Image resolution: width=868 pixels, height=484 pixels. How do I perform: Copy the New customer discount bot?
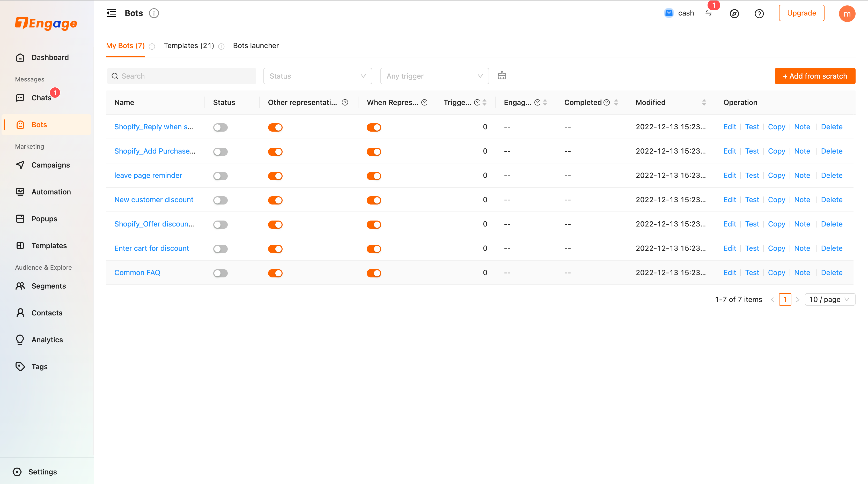coord(776,200)
